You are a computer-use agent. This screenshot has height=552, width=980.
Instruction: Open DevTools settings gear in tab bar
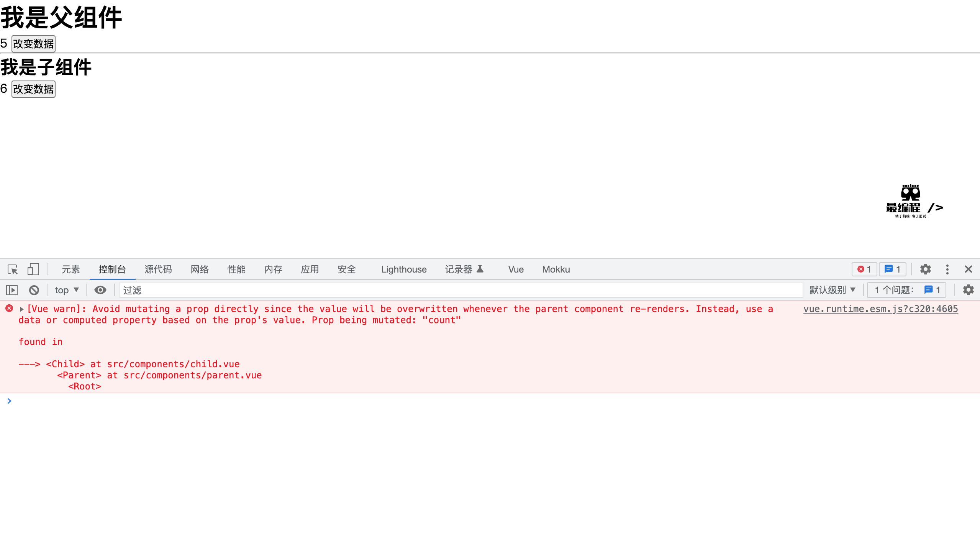click(x=926, y=269)
